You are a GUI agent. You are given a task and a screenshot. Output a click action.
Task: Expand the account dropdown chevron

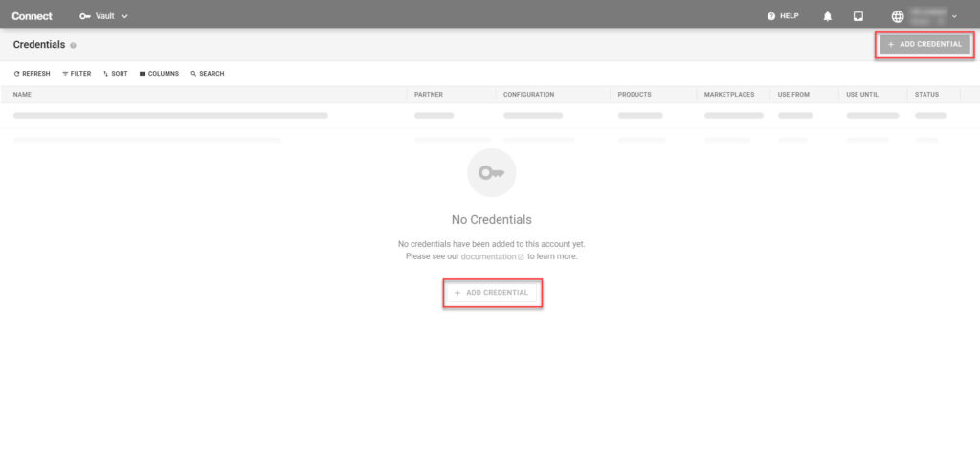click(954, 16)
